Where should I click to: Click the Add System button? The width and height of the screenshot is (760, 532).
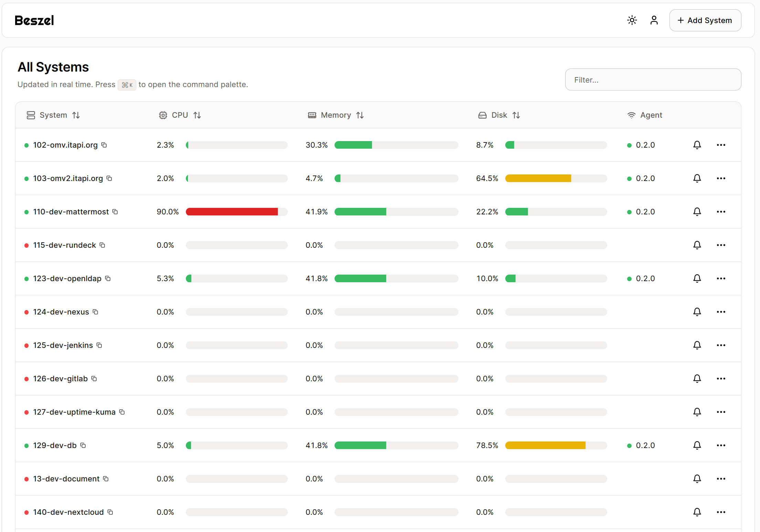pos(705,20)
